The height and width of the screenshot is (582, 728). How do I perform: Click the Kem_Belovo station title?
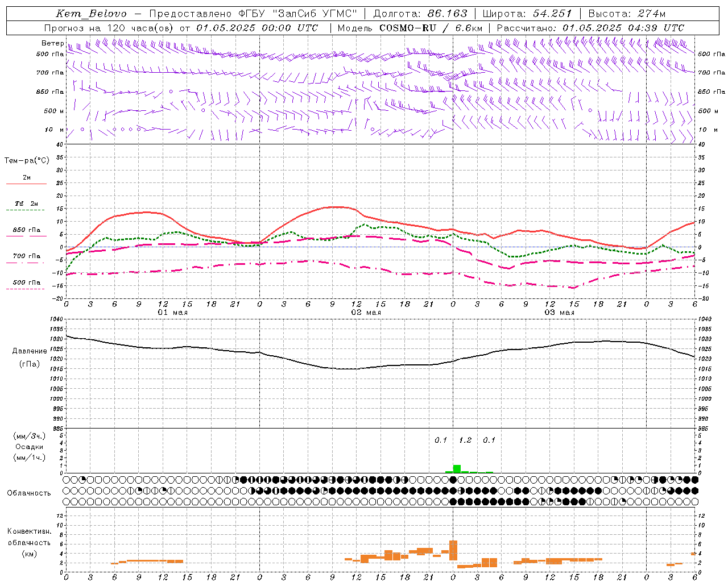[x=92, y=14]
